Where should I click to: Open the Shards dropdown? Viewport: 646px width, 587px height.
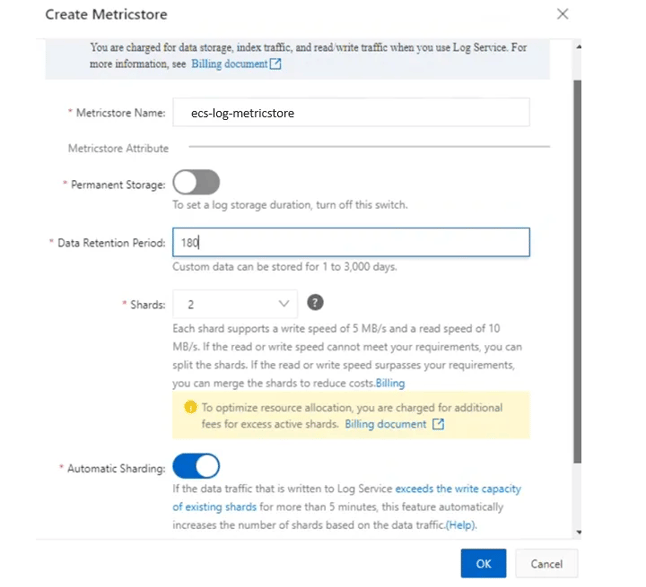point(235,304)
